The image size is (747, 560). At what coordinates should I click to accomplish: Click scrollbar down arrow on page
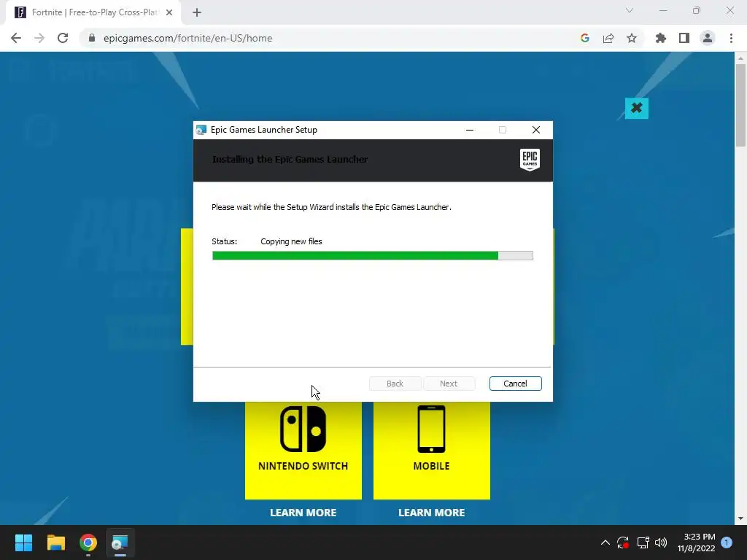point(740,518)
